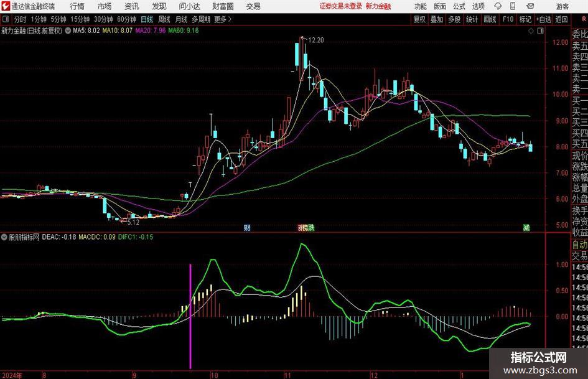Click the 减 event marker on chart

[526, 228]
